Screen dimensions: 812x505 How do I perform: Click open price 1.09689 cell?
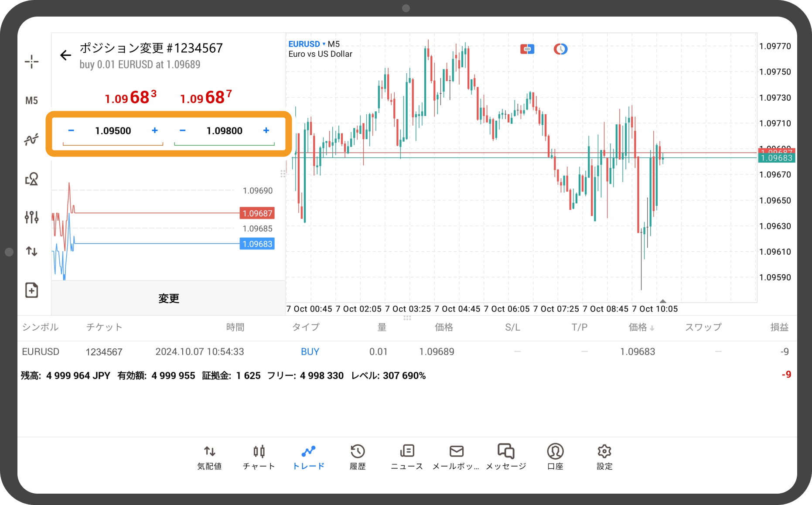point(437,351)
